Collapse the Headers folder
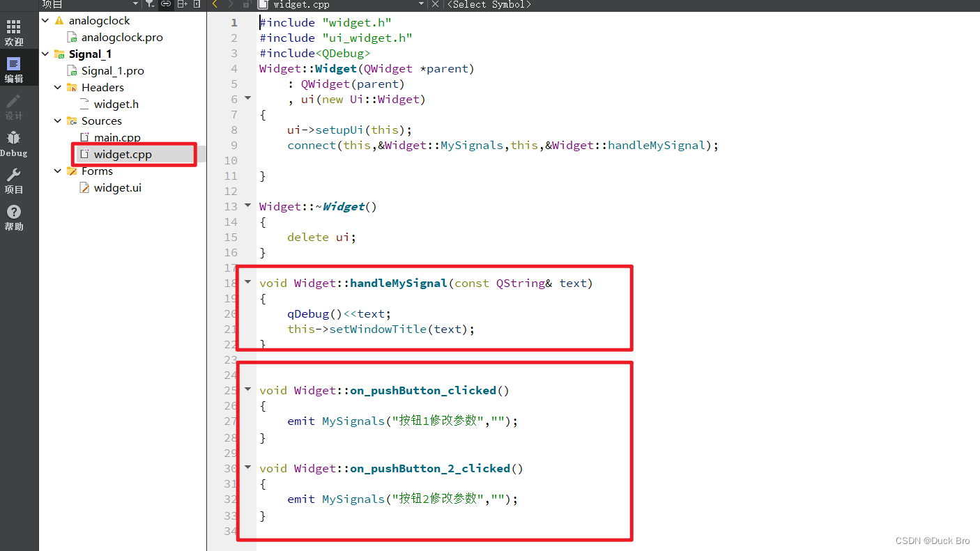The height and width of the screenshot is (551, 980). click(58, 87)
